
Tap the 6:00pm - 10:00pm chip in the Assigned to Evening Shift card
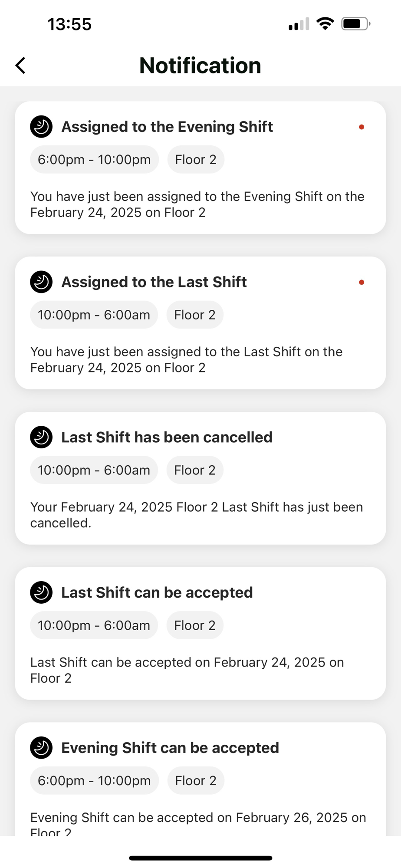tap(94, 160)
